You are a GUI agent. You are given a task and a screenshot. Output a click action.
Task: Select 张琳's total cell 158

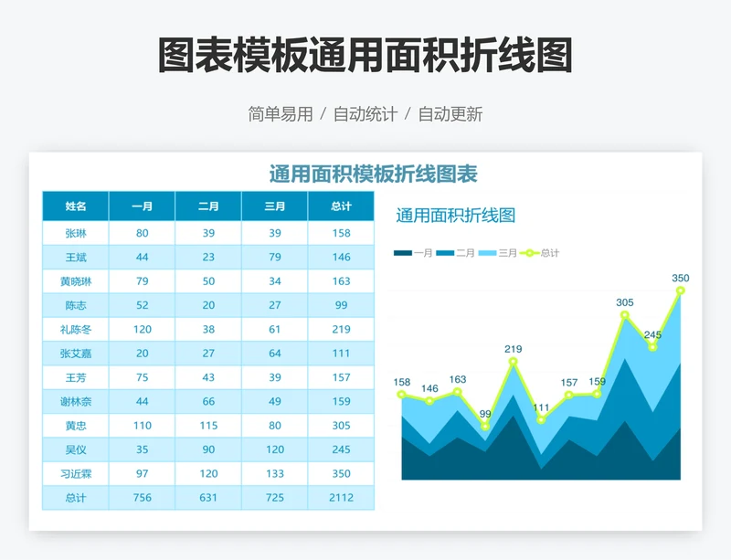pyautogui.click(x=341, y=233)
